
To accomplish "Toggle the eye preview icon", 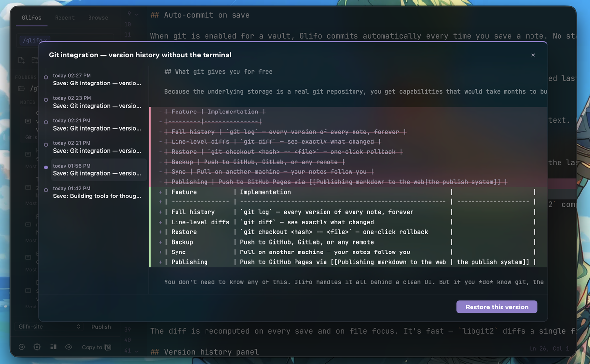I will pyautogui.click(x=69, y=347).
